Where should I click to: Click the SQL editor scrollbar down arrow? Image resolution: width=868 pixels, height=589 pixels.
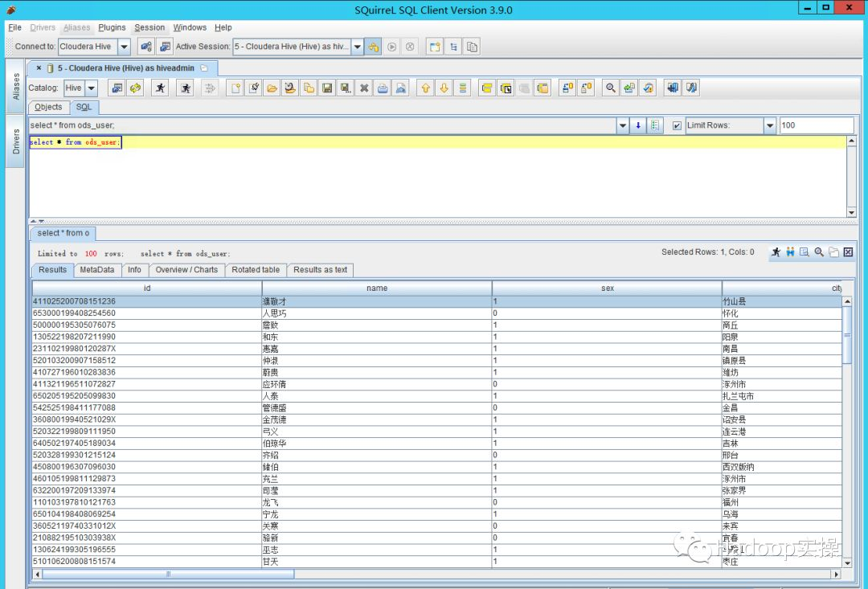(x=851, y=213)
